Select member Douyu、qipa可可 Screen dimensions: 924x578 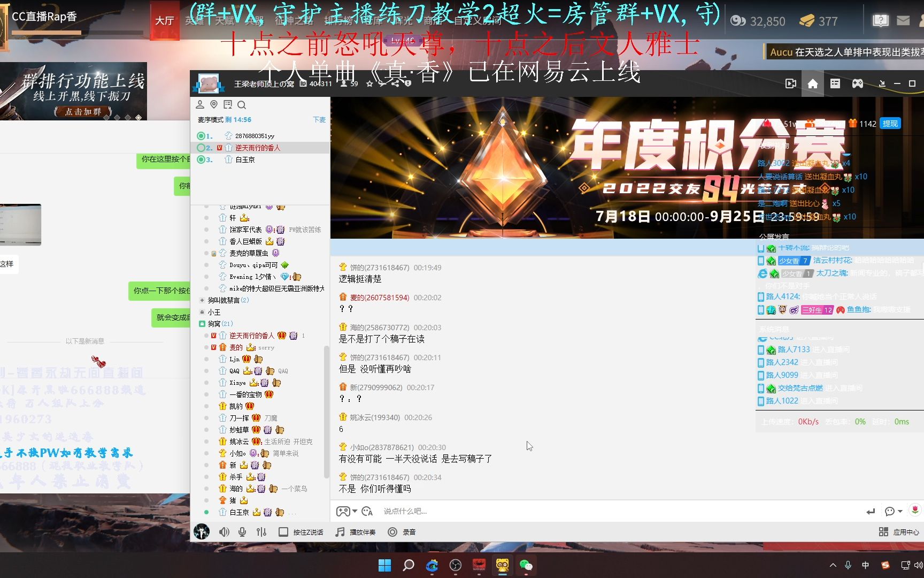253,265
